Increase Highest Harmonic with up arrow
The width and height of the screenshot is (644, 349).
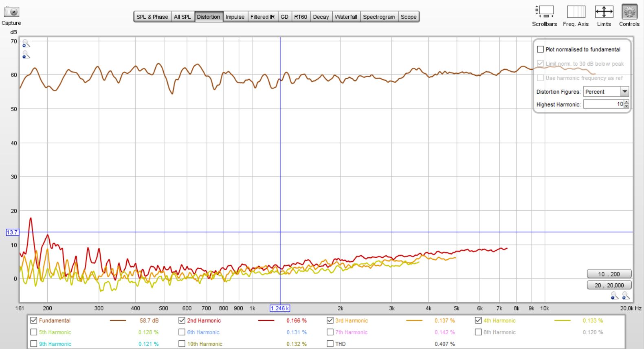626,102
